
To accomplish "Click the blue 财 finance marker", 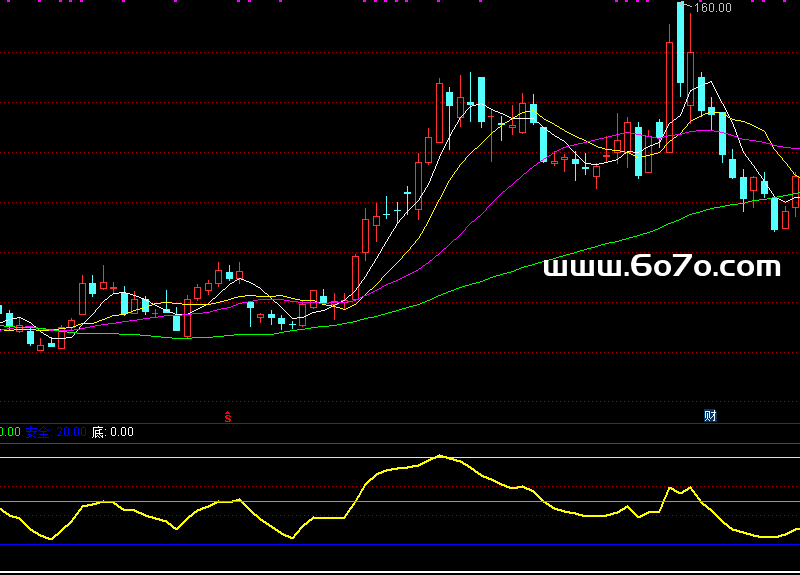I will click(x=710, y=415).
